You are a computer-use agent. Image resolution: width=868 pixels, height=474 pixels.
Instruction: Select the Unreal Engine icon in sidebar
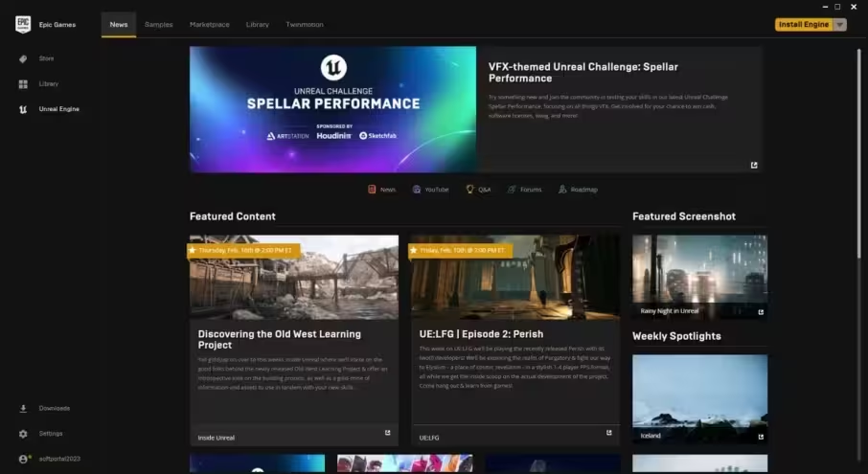(x=23, y=109)
